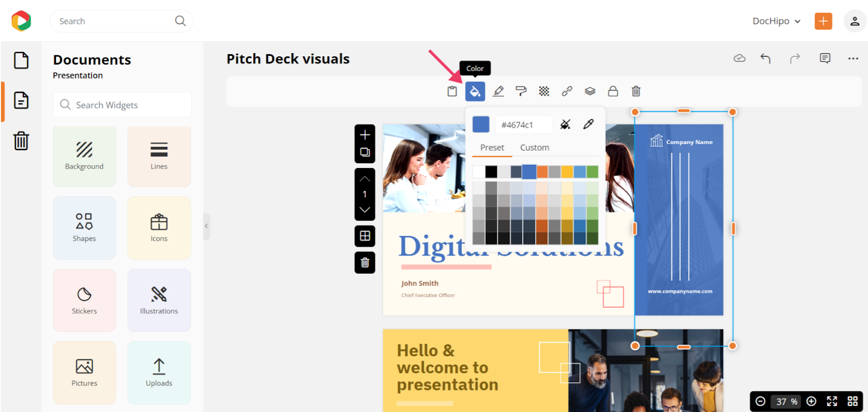Viewport: 868px width, 412px height.
Task: Click the Search Widgets input field
Action: point(123,105)
